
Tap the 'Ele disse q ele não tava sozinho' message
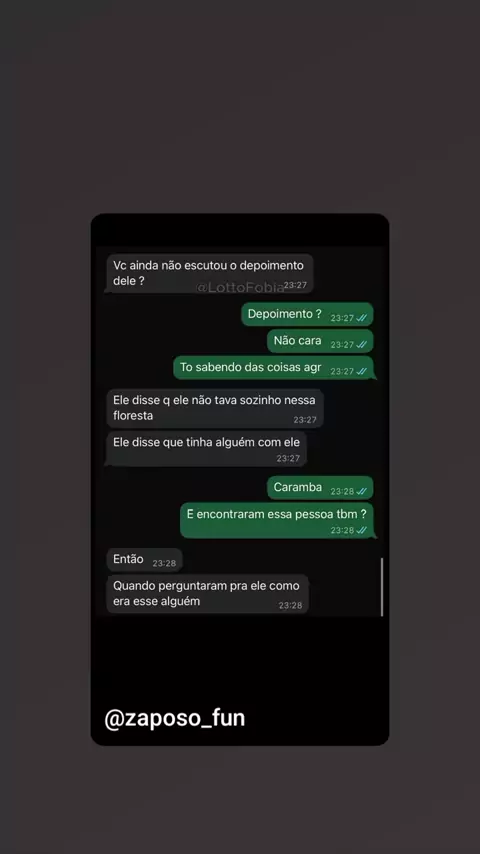click(215, 408)
